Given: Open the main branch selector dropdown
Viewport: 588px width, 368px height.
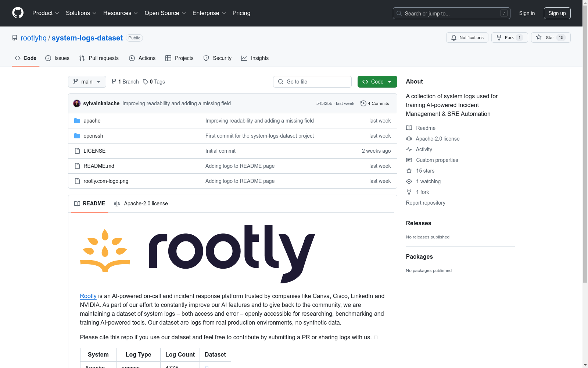Looking at the screenshot, I should (87, 82).
